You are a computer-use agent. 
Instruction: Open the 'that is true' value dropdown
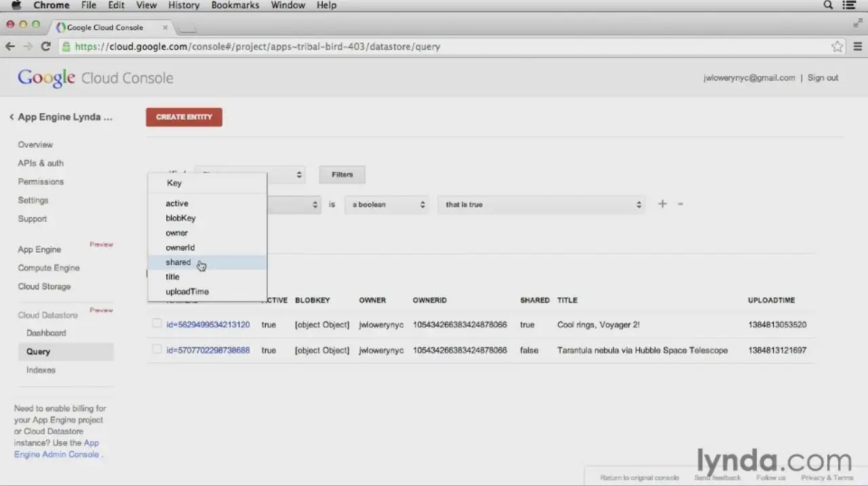541,204
